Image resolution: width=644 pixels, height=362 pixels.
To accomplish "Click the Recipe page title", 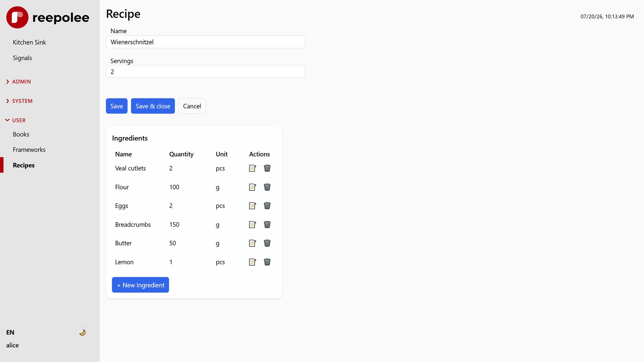I will pos(123,14).
